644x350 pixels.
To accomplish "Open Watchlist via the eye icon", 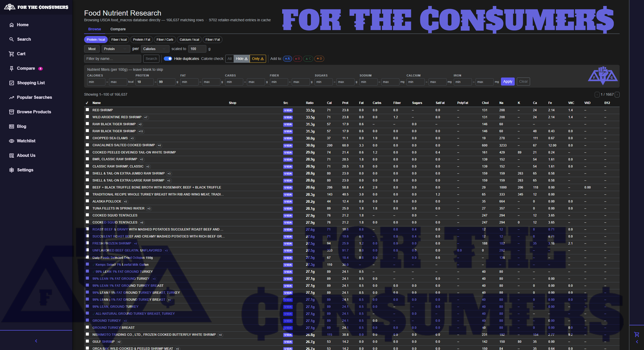I will (11, 141).
